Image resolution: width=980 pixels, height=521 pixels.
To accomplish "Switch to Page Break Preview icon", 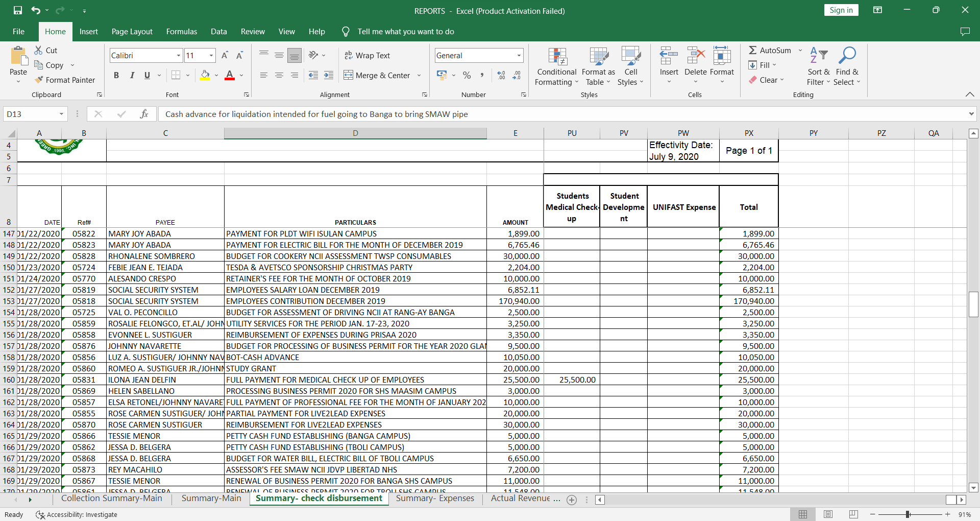I will click(x=853, y=514).
